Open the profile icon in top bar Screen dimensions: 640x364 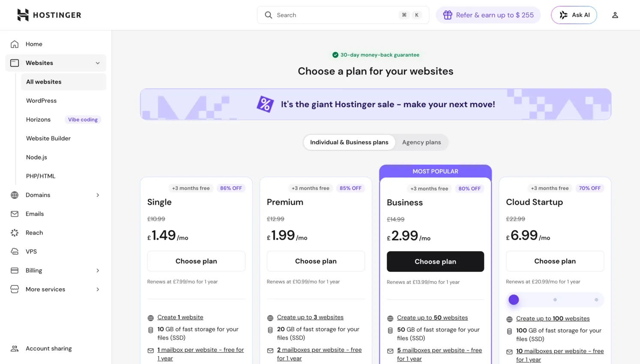coord(615,15)
